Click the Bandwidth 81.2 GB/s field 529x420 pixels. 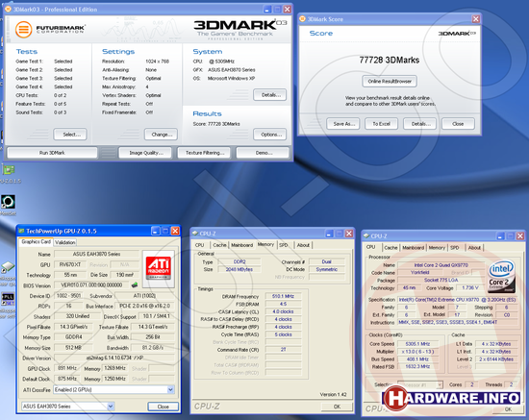tap(153, 347)
